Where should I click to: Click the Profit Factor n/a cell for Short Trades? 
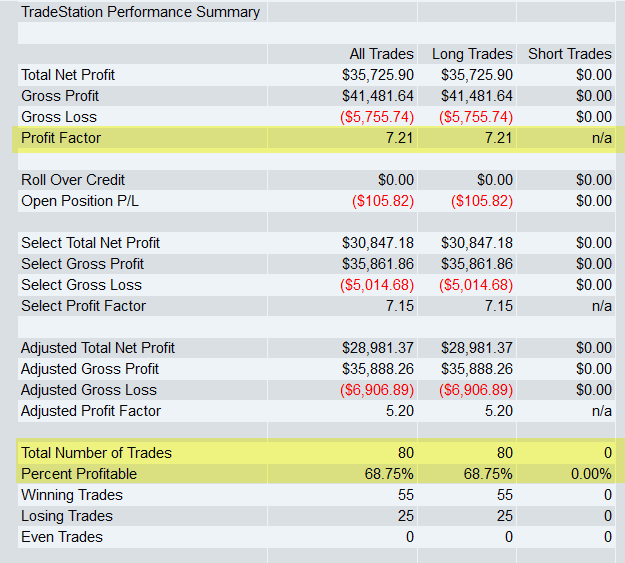pos(601,138)
